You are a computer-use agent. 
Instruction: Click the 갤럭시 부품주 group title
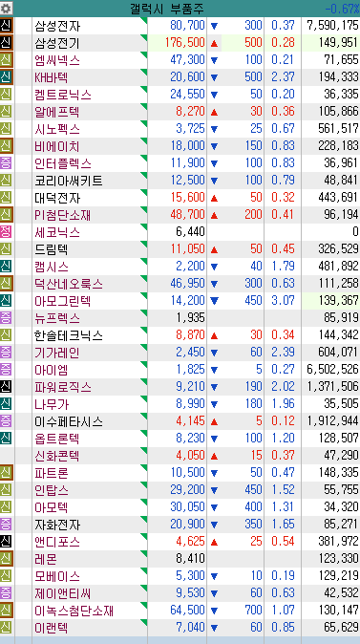coord(167,9)
